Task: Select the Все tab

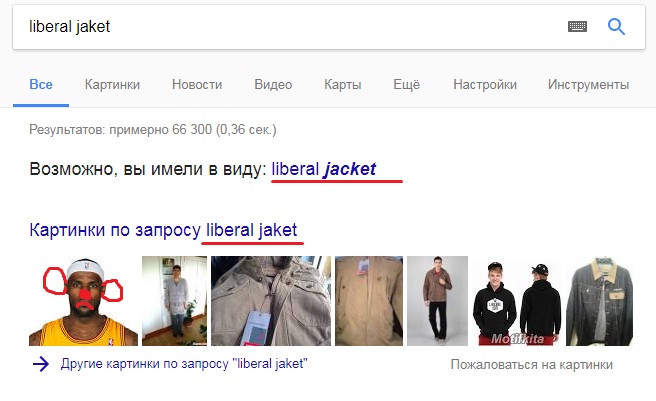Action: [x=41, y=85]
